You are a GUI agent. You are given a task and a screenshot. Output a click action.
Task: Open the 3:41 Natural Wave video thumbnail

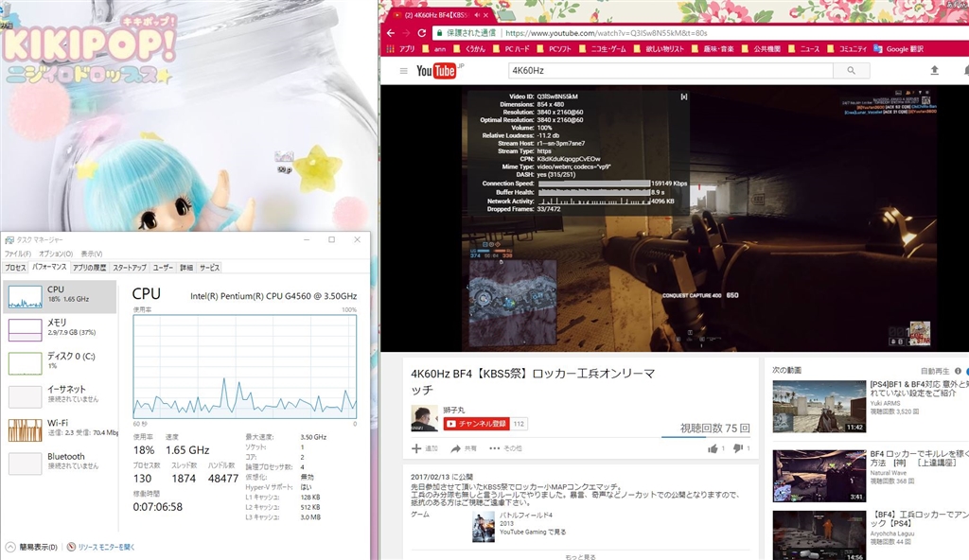click(x=819, y=475)
